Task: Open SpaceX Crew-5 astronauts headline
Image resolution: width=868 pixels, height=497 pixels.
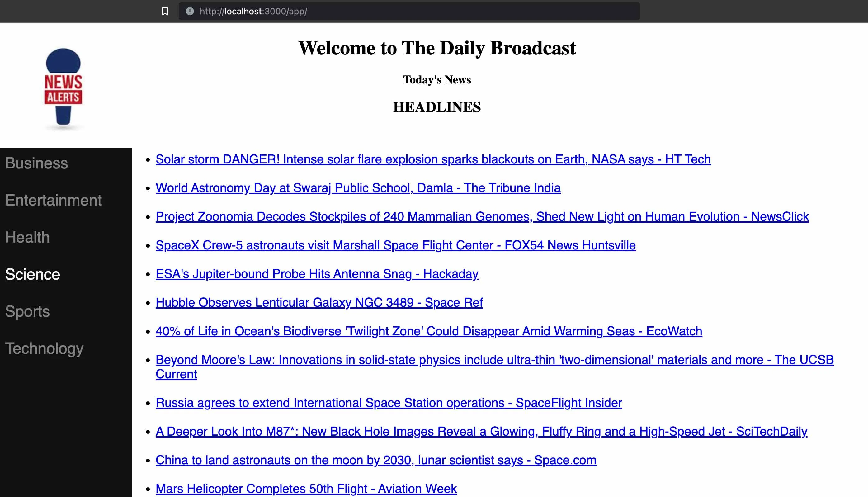Action: coord(395,245)
